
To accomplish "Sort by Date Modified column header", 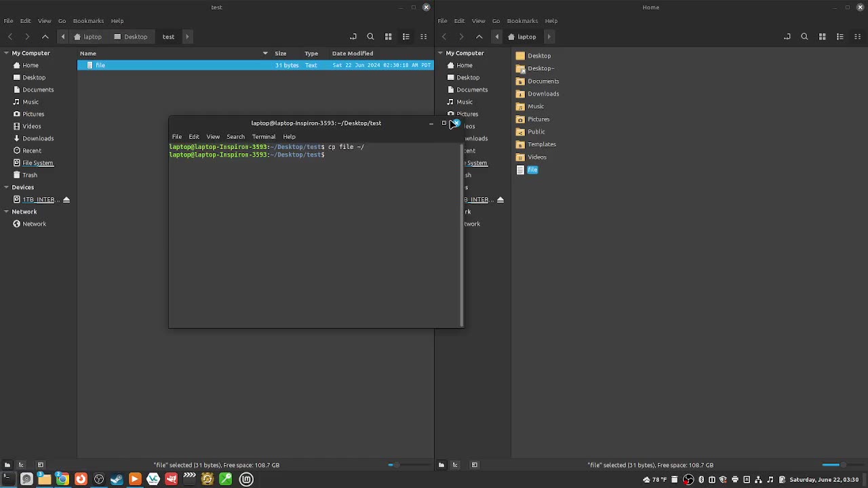I will [353, 53].
